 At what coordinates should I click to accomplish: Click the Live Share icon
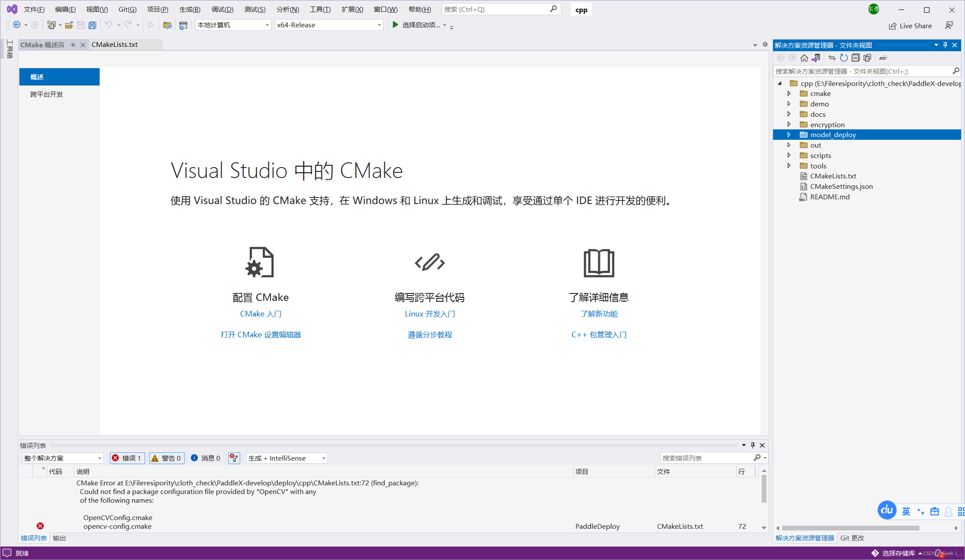[x=892, y=25]
